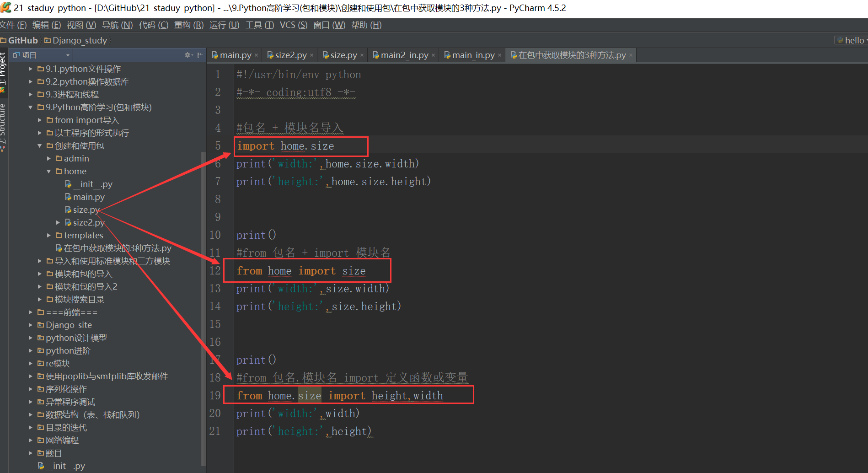This screenshot has height=473, width=868.
Task: Click the PyCharm logo in title bar
Action: pyautogui.click(x=5, y=7)
